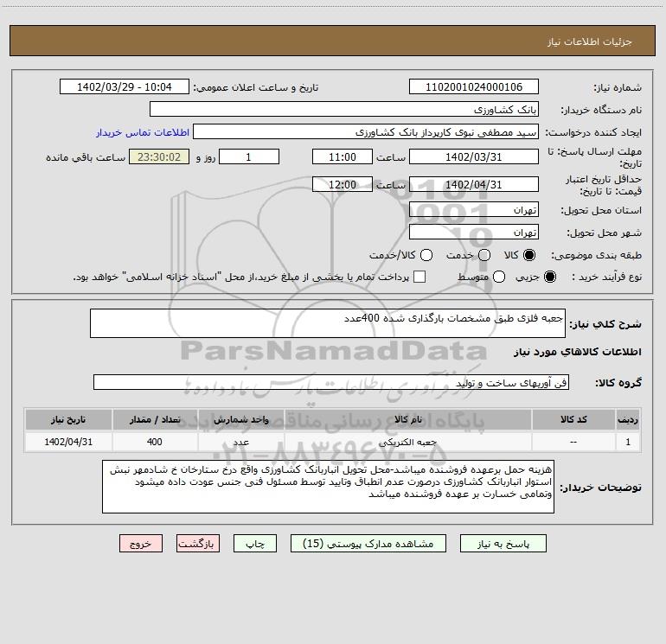This screenshot has width=666, height=644.
Task: Open مشاهده مدارک پیوستی (15) button
Action: [368, 544]
